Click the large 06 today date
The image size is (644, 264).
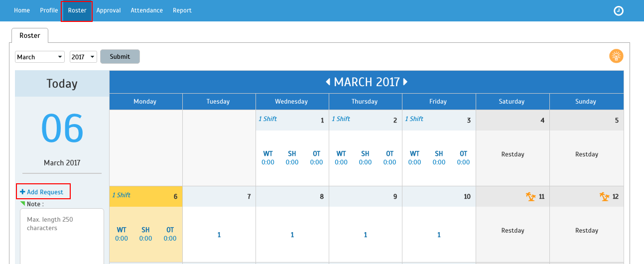62,128
